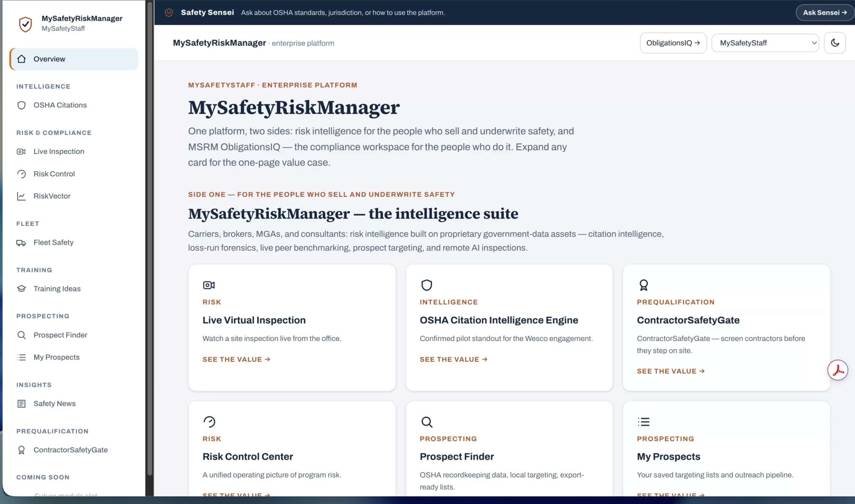This screenshot has height=504, width=855.
Task: Click the Safety Sensei icon in top banner
Action: point(169,12)
